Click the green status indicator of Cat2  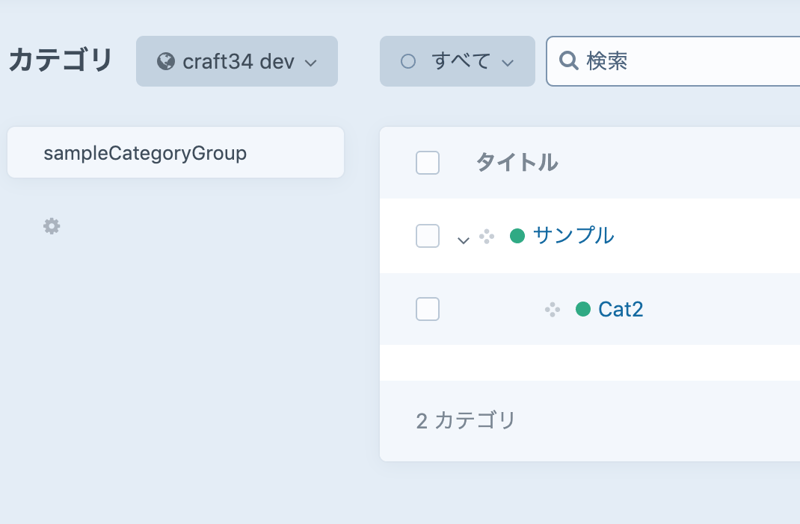click(x=583, y=309)
